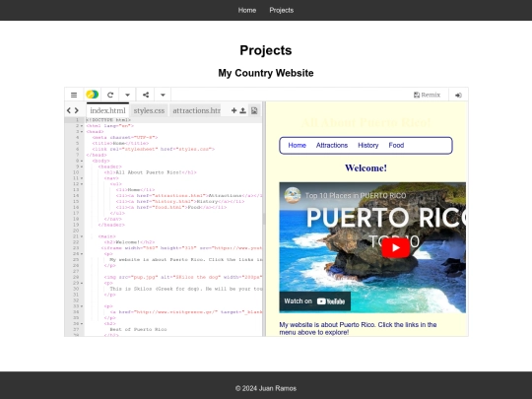Click the YouTube channel avatar icon
Image resolution: width=532 pixels, height=399 pixels.
click(293, 195)
